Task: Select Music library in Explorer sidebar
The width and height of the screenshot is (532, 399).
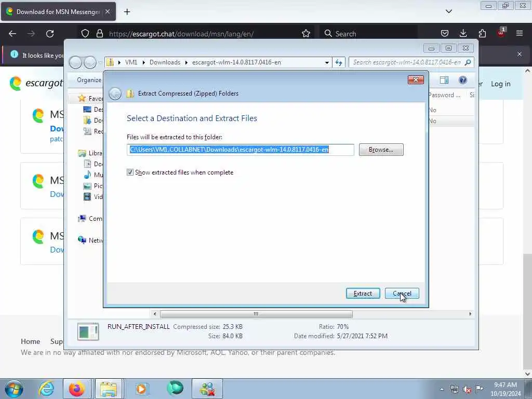Action: pos(93,175)
